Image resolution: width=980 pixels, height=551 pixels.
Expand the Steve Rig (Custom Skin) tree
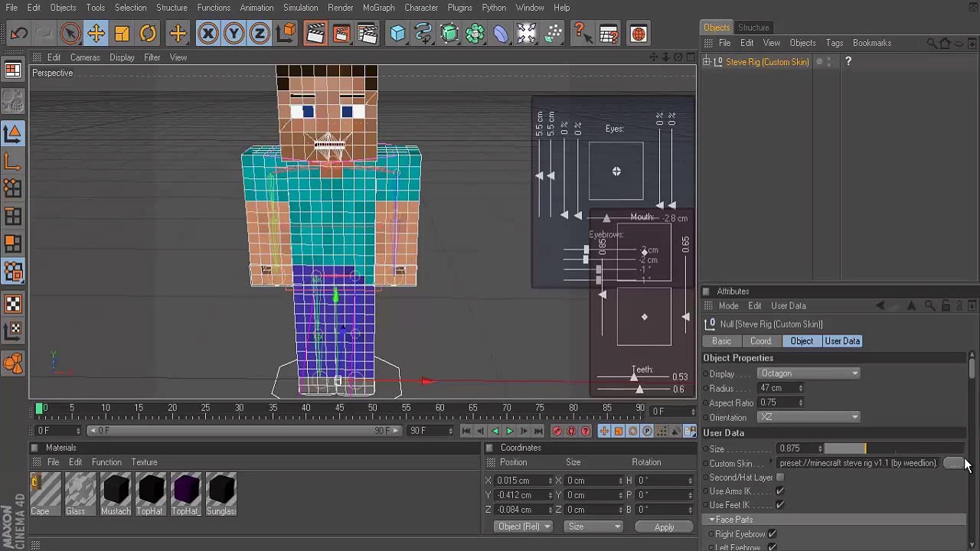707,62
